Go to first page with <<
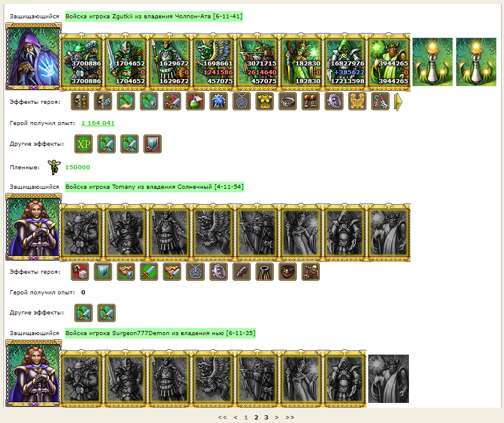Image resolution: width=504 pixels, height=423 pixels. [x=222, y=417]
